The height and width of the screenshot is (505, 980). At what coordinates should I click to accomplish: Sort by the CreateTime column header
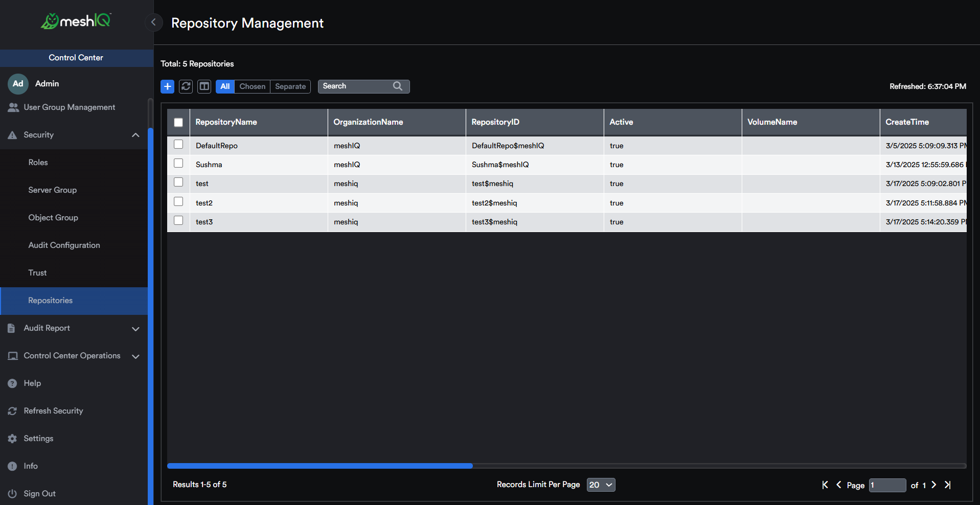pyautogui.click(x=923, y=122)
